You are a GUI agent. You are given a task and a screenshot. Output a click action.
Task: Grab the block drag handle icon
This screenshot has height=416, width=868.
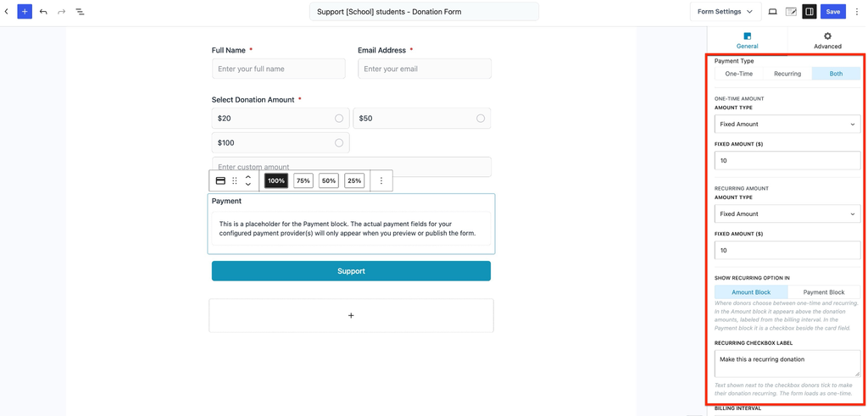pyautogui.click(x=235, y=181)
